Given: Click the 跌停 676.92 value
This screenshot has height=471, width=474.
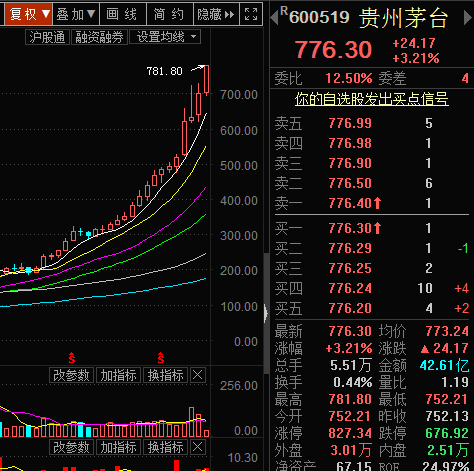Looking at the screenshot, I should coord(447,433).
